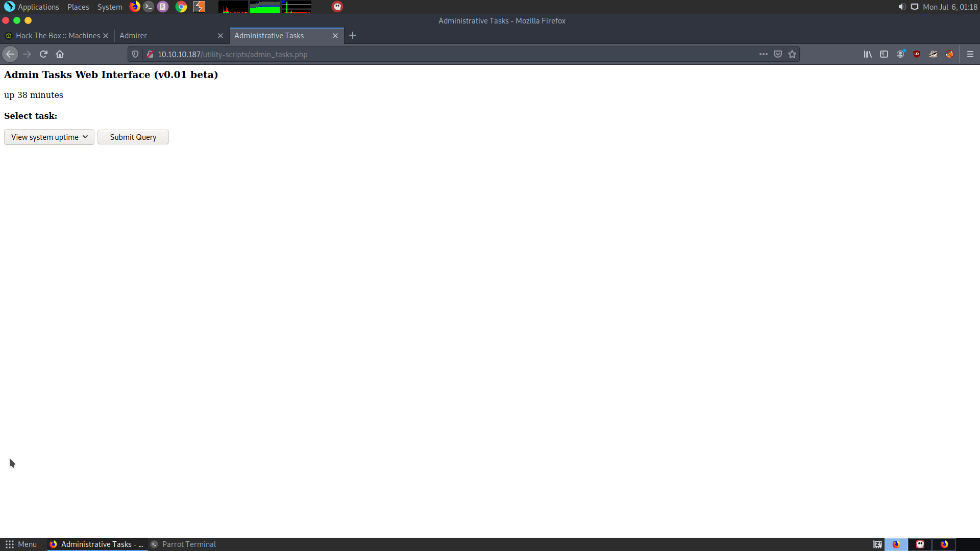This screenshot has width=980, height=551.
Task: Open a new browser tab
Action: pos(353,36)
